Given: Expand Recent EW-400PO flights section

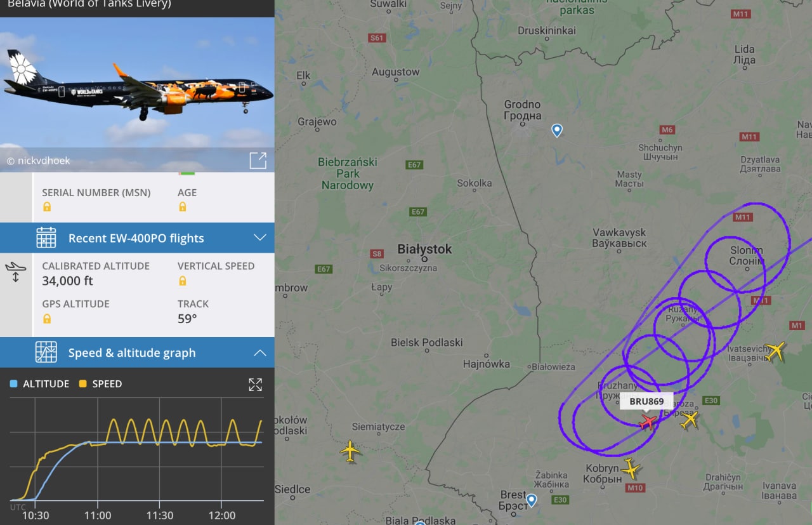Looking at the screenshot, I should (137, 238).
